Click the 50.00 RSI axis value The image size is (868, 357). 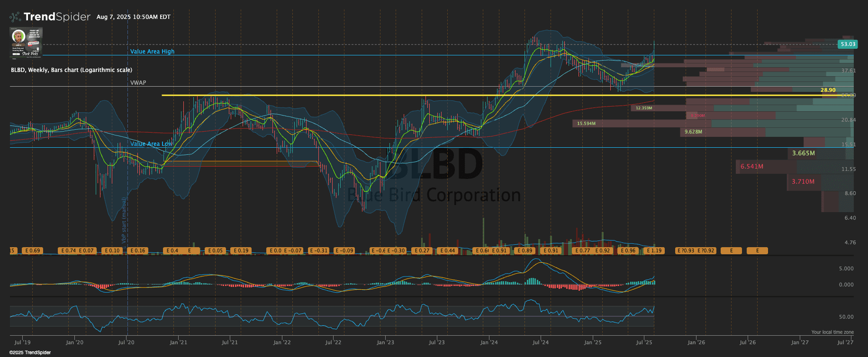tap(846, 317)
